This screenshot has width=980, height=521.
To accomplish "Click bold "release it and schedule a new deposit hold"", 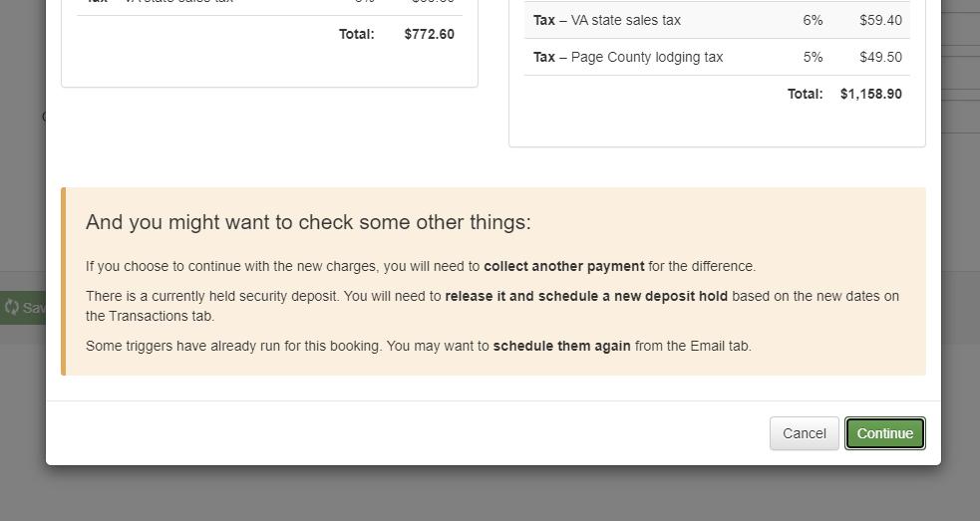I will coord(586,296).
